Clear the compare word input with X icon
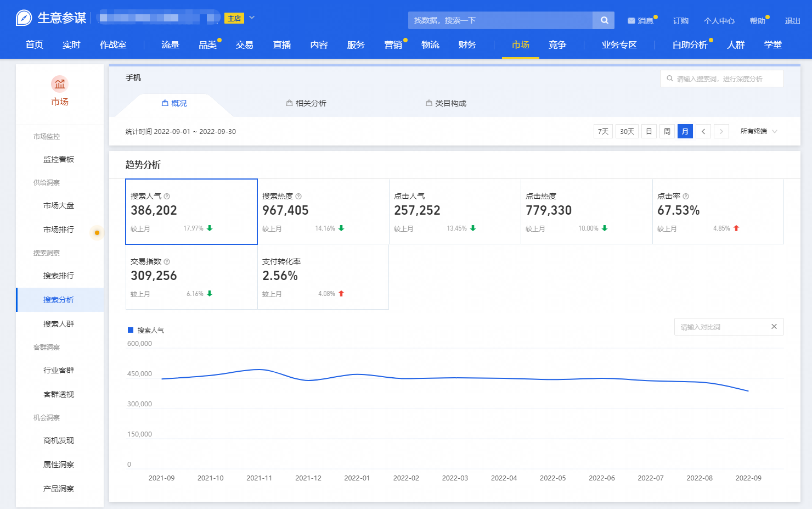 click(774, 327)
